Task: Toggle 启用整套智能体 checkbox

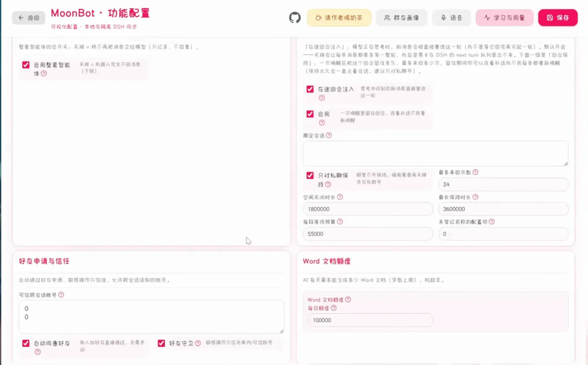Action: coord(26,65)
